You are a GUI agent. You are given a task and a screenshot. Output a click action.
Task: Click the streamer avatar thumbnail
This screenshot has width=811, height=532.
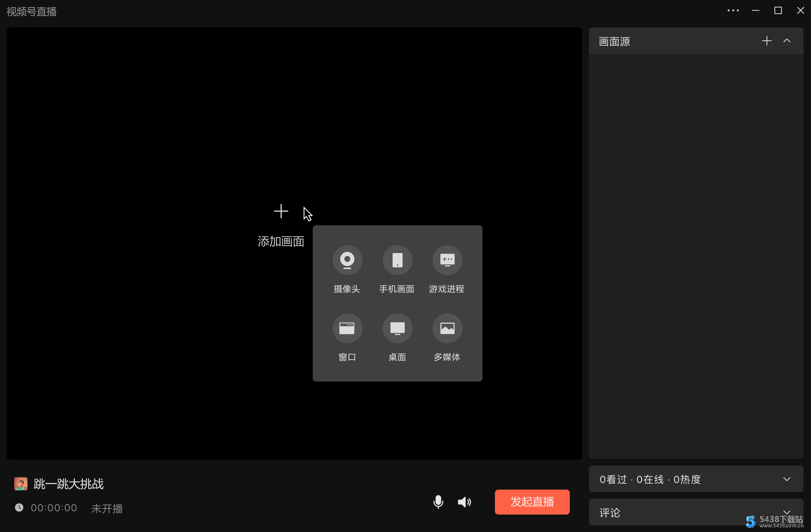21,484
